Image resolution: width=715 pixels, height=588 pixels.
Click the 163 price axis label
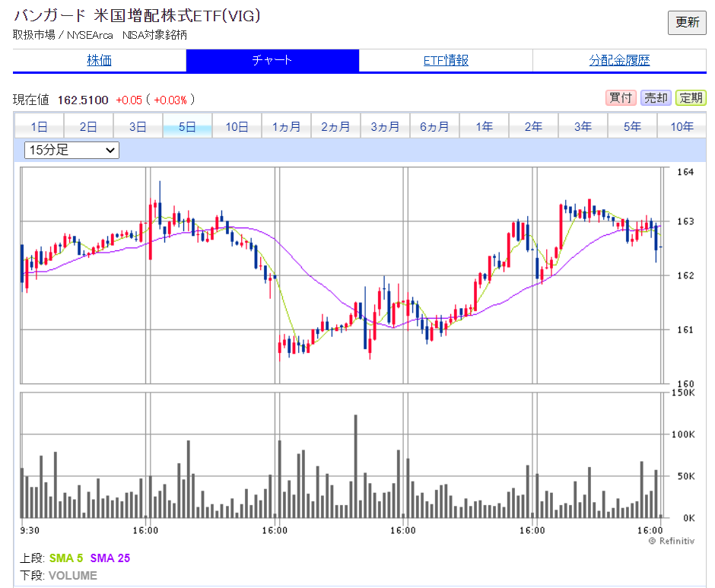[x=685, y=221]
